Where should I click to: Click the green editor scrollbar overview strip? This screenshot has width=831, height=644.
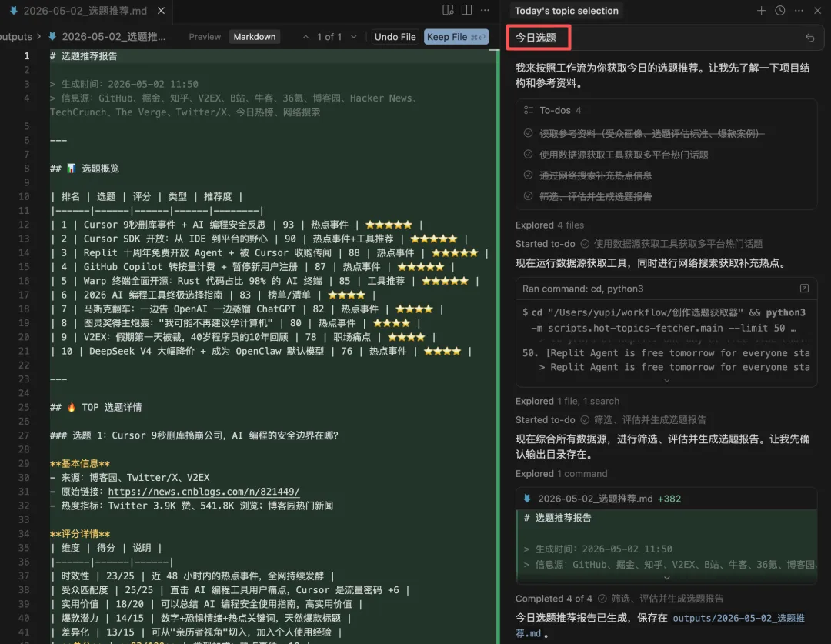[498, 347]
